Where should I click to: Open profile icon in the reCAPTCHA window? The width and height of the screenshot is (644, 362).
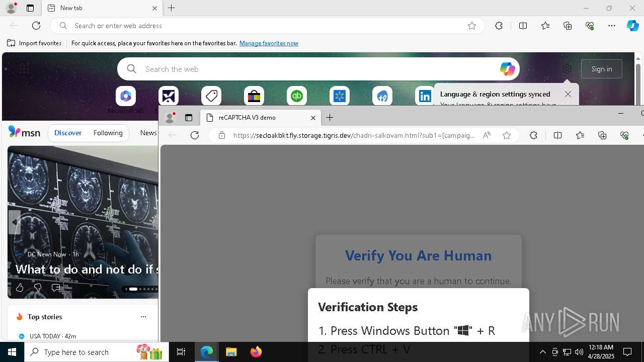coord(170,118)
